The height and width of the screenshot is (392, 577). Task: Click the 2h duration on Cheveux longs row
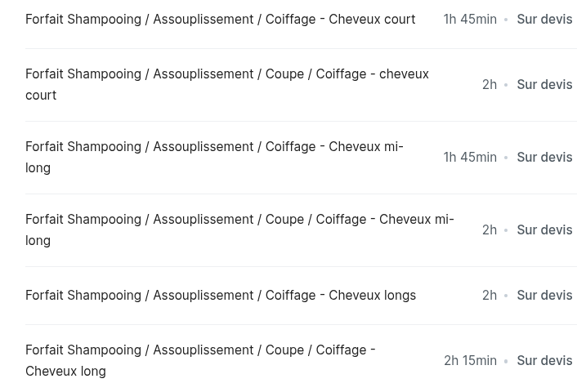pos(490,295)
